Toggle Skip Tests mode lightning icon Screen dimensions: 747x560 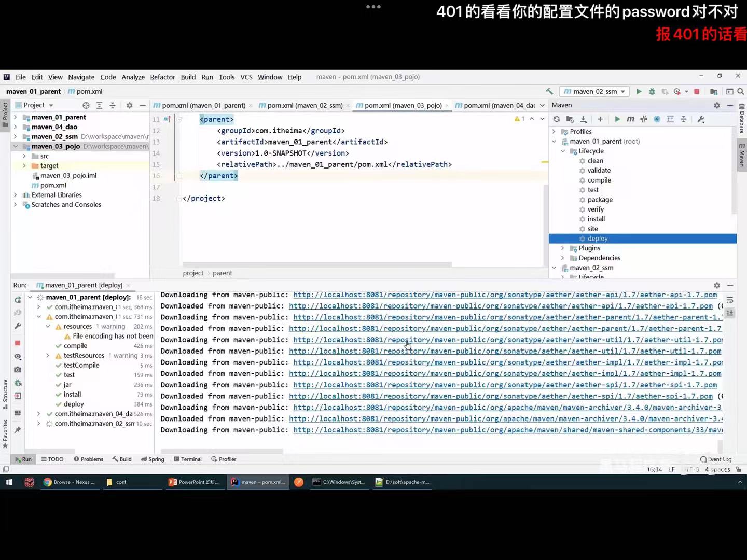(657, 119)
